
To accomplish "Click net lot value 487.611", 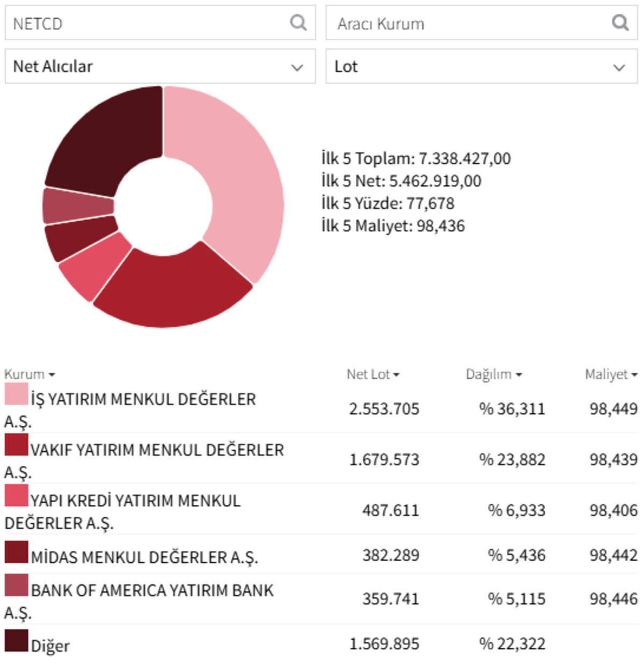I will click(x=390, y=510).
